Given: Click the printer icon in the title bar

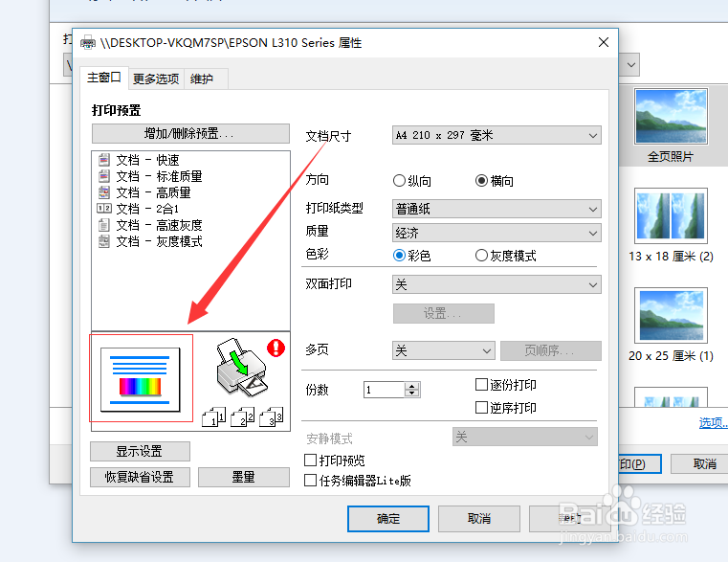Looking at the screenshot, I should click(88, 43).
